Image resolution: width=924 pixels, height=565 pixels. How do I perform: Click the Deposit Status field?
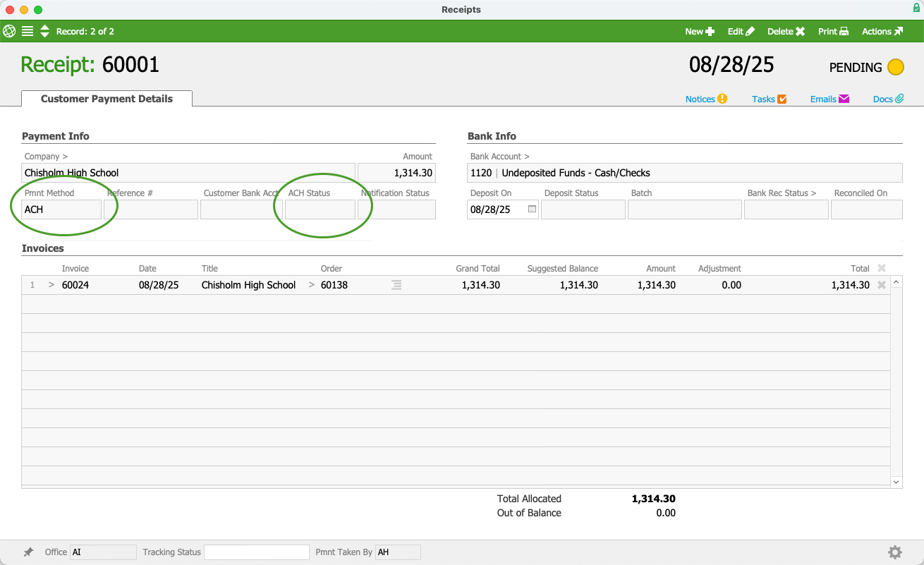tap(583, 209)
